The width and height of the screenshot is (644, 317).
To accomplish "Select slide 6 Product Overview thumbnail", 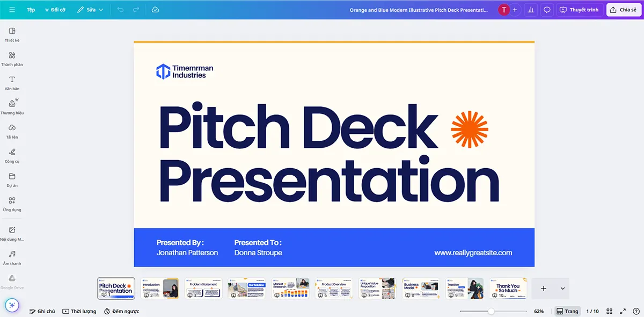I will click(x=334, y=289).
